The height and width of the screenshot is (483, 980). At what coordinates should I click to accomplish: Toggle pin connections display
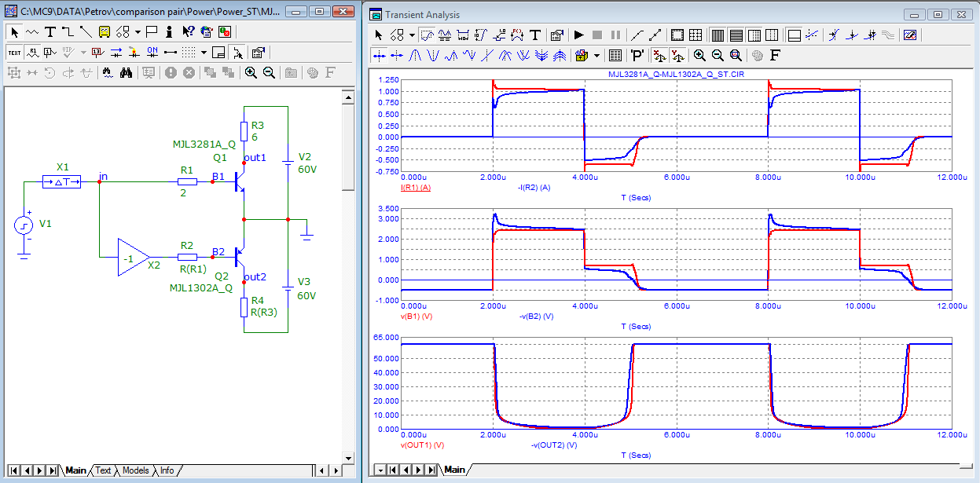tap(171, 53)
